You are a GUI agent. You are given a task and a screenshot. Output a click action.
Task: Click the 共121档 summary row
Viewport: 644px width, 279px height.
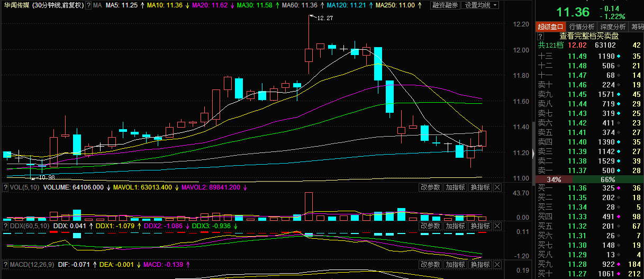(x=589, y=46)
